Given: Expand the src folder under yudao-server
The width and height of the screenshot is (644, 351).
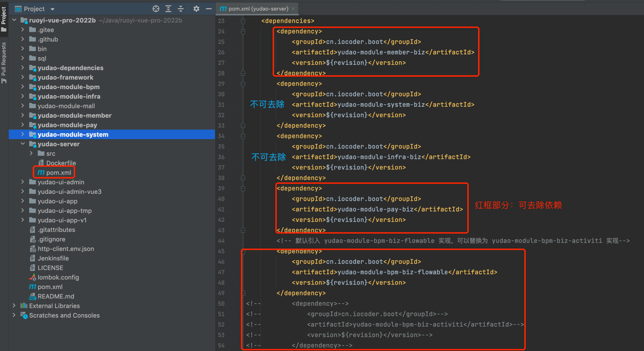Looking at the screenshot, I should click(31, 153).
